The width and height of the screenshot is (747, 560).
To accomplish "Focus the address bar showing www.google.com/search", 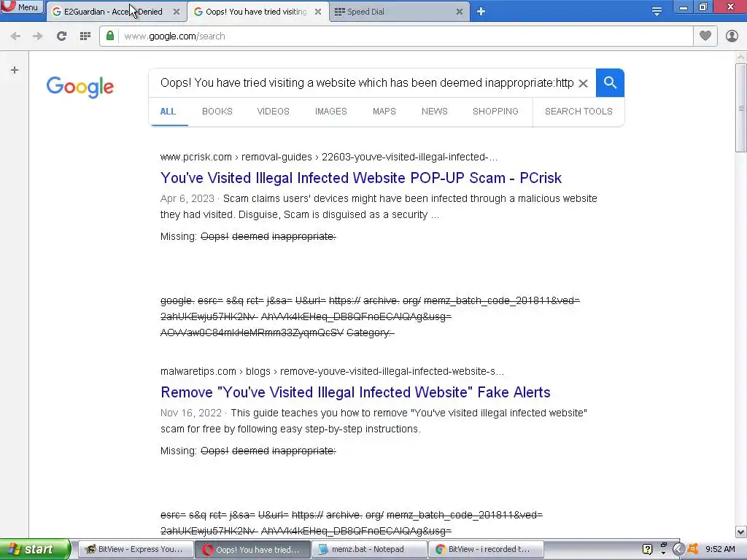I will tap(405, 36).
